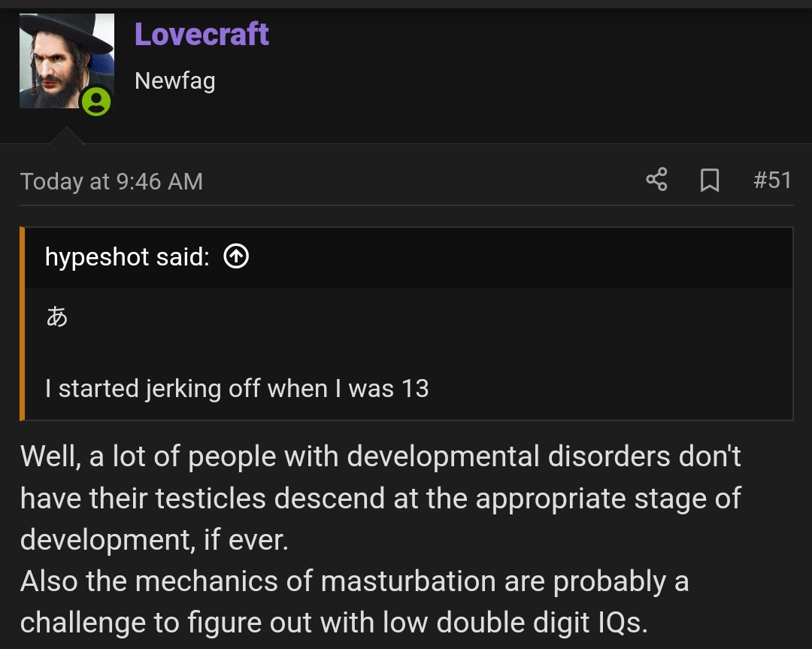Click the orange bar on the quote's left edge
The width and height of the screenshot is (812, 649).
point(23,323)
